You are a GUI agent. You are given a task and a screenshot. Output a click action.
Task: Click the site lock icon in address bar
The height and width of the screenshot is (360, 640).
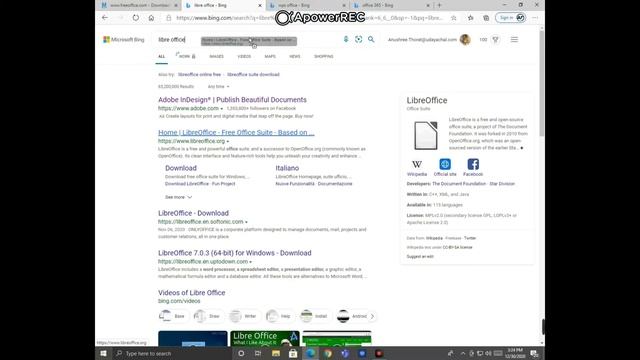(x=169, y=18)
